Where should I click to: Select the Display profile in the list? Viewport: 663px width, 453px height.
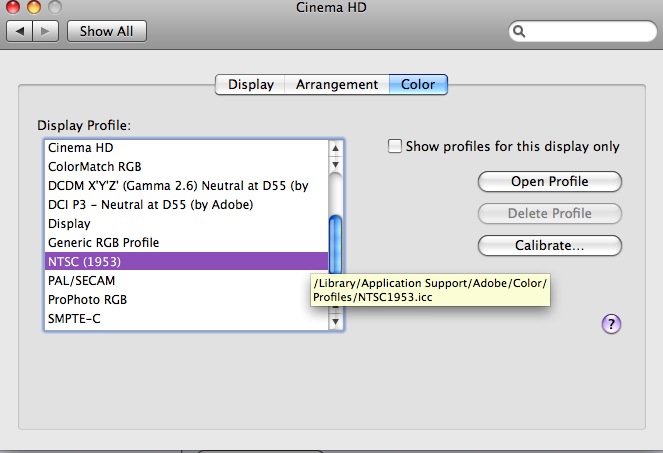tap(186, 224)
